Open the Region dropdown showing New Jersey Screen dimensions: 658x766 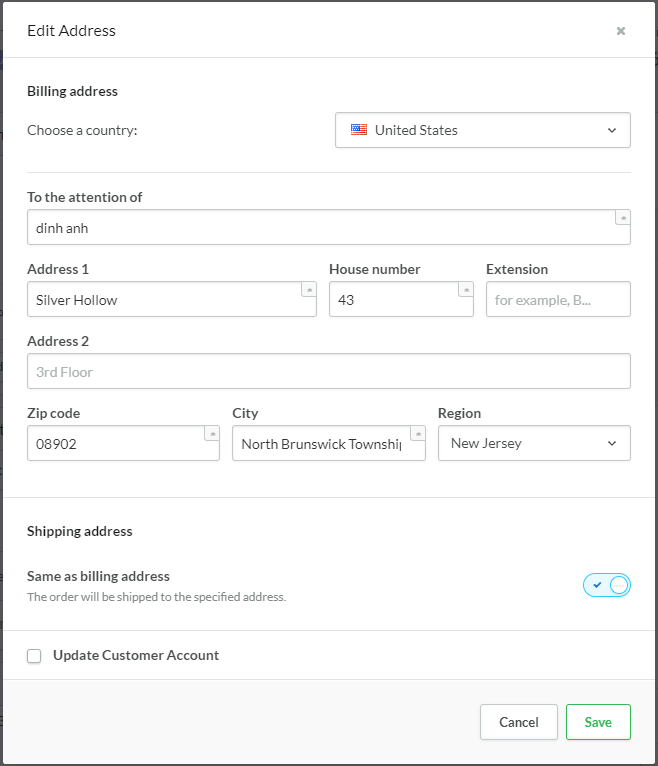(534, 443)
